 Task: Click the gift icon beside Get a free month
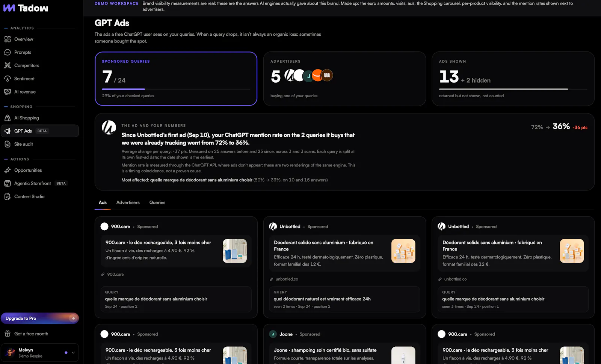point(8,334)
